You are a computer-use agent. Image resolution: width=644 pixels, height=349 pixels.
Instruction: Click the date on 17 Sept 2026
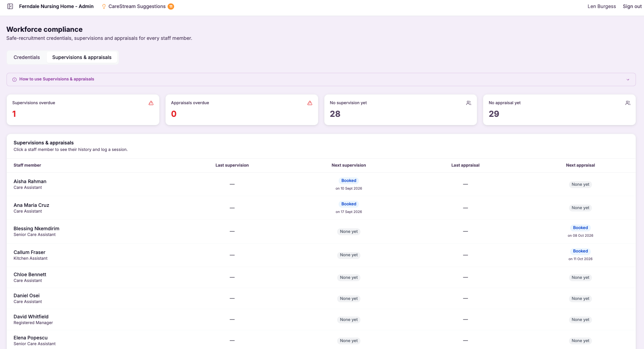click(x=349, y=212)
